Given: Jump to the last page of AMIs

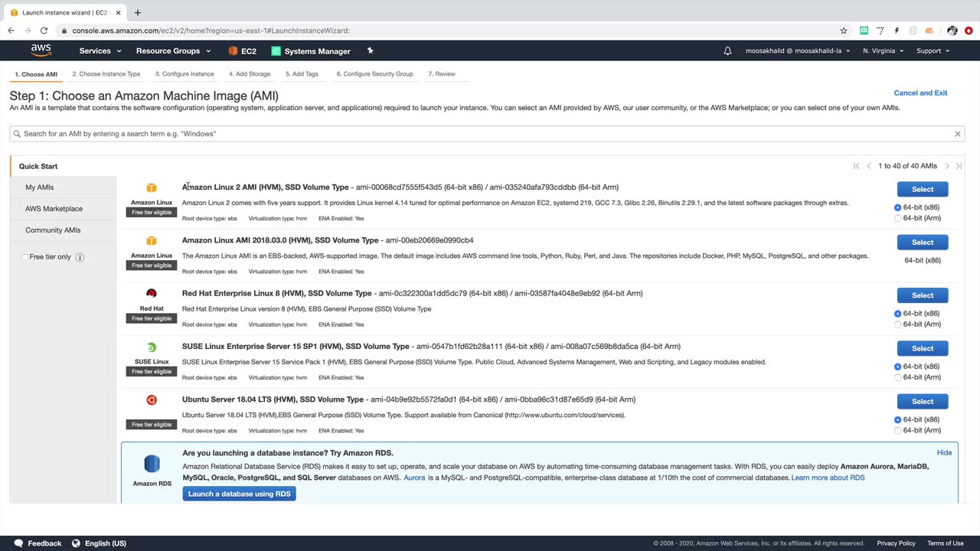Looking at the screenshot, I should pyautogui.click(x=959, y=166).
